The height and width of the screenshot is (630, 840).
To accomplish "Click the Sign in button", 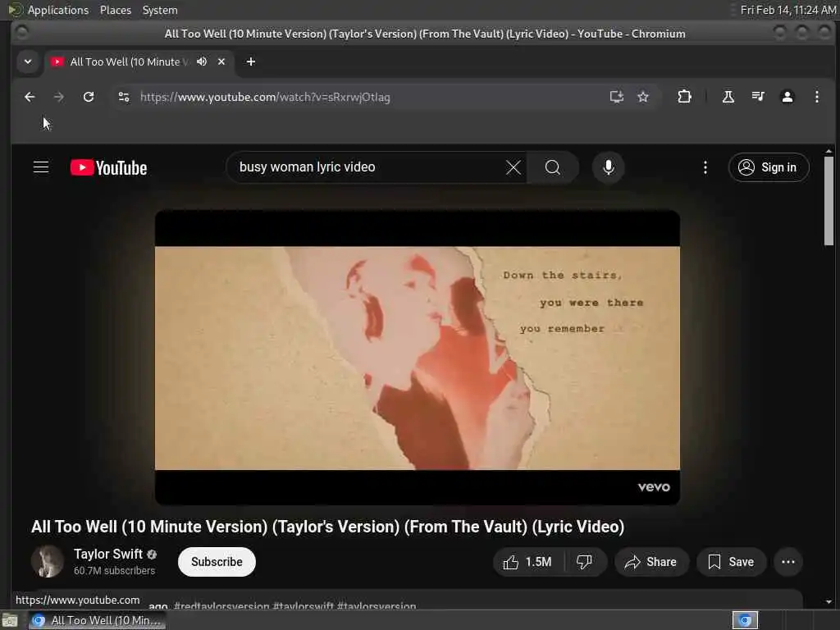I will [768, 167].
